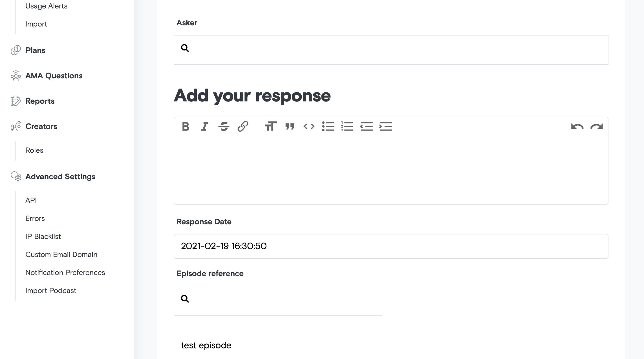644x359 pixels.
Task: Toggle bold formatting in the editor
Action: [x=186, y=127]
